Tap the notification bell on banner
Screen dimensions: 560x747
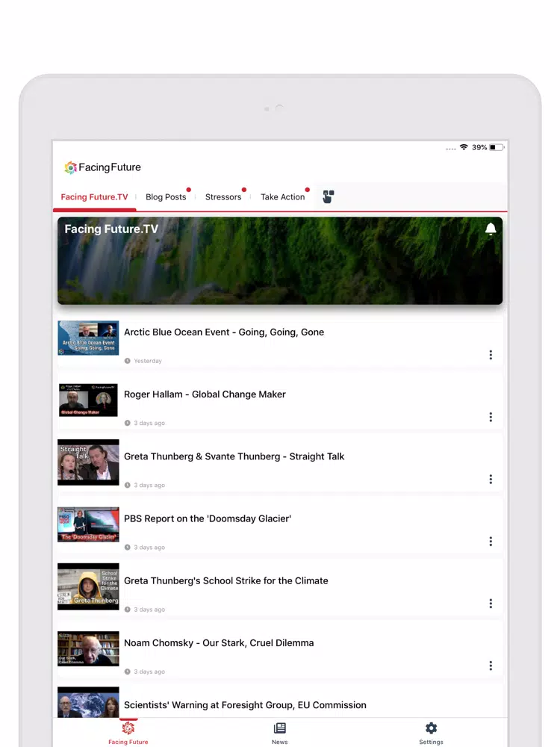tap(491, 229)
